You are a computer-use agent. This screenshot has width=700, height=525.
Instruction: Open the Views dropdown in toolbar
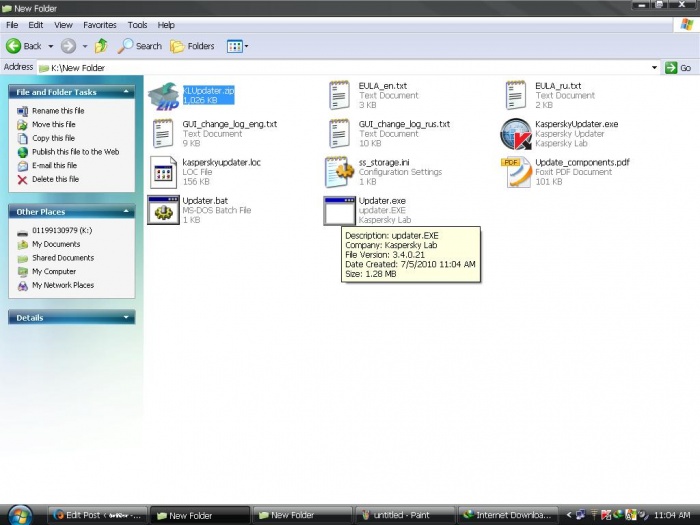(x=237, y=46)
